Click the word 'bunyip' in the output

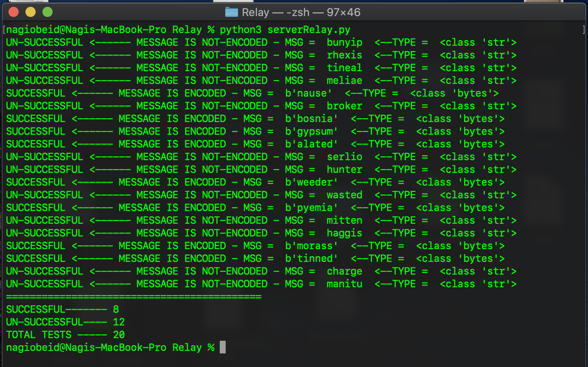point(344,42)
